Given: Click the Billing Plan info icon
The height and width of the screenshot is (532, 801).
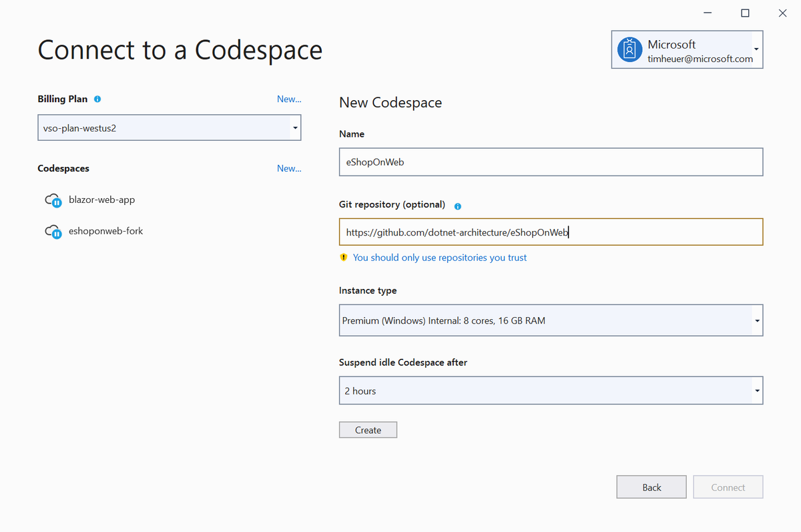Looking at the screenshot, I should click(97, 99).
